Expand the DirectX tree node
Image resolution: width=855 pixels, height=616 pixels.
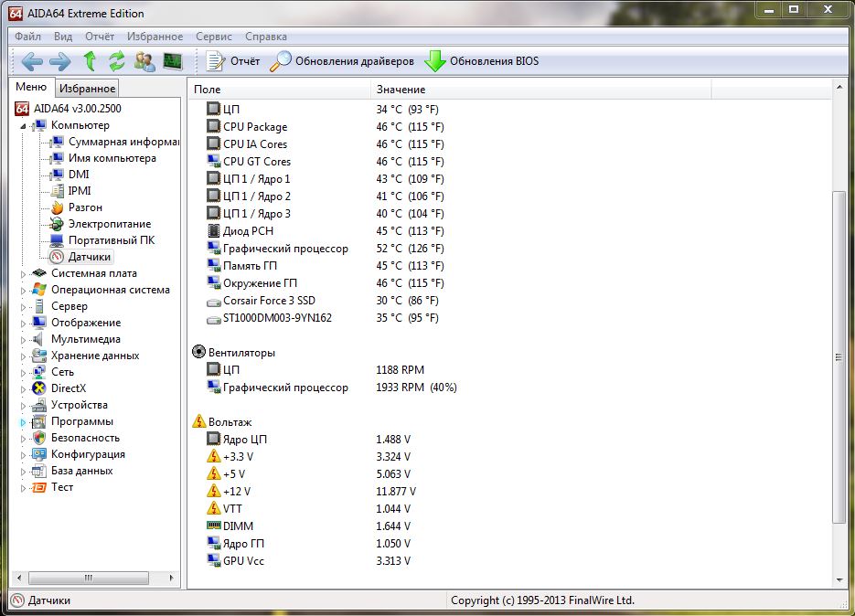(23, 389)
